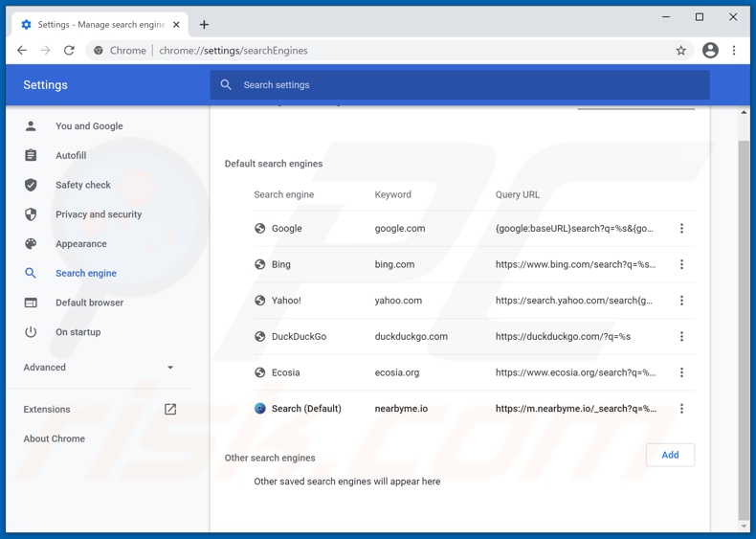Go back with the browser back arrow
Image resolution: width=756 pixels, height=539 pixels.
pyautogui.click(x=22, y=50)
